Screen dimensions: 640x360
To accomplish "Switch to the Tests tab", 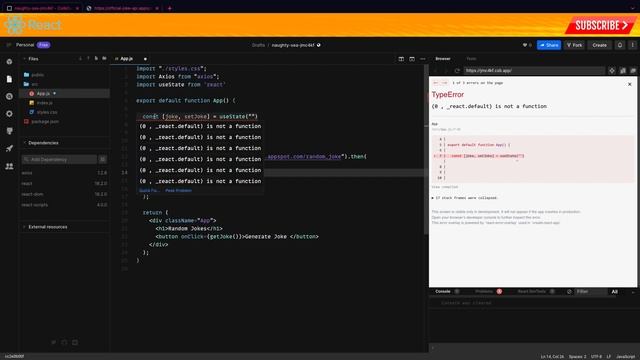I will point(471,59).
